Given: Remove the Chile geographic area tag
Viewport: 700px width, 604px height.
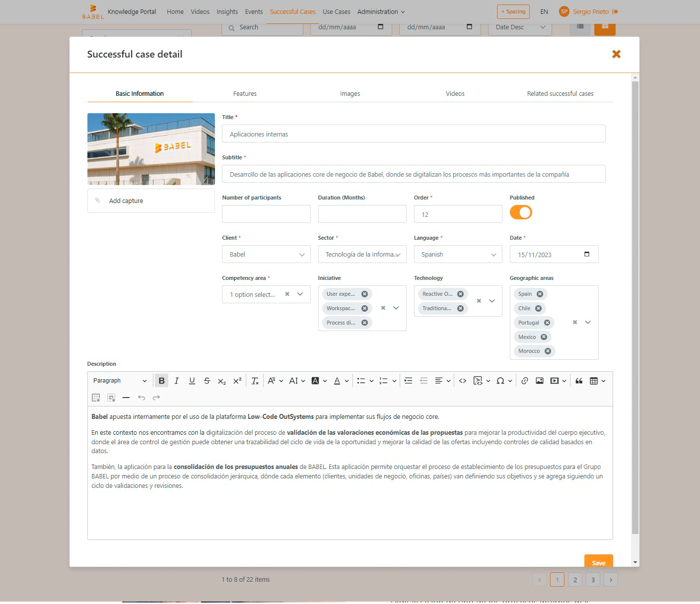Looking at the screenshot, I should pos(538,308).
